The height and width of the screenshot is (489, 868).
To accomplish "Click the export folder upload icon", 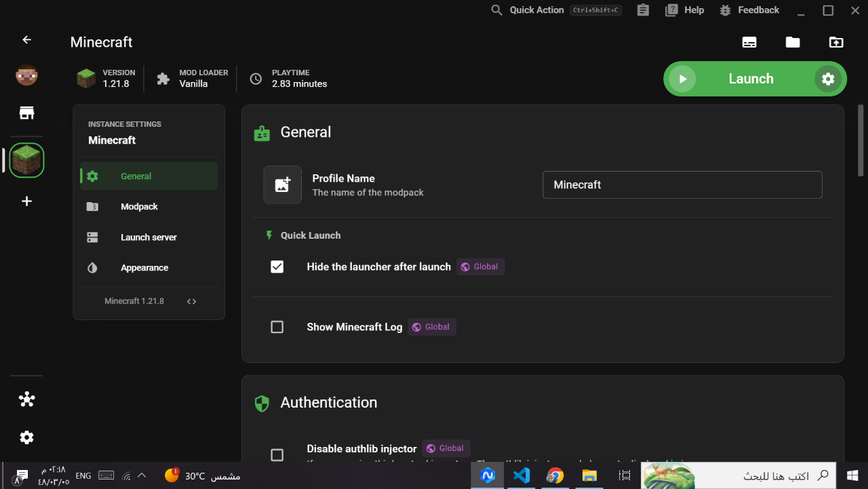I will 836,42.
